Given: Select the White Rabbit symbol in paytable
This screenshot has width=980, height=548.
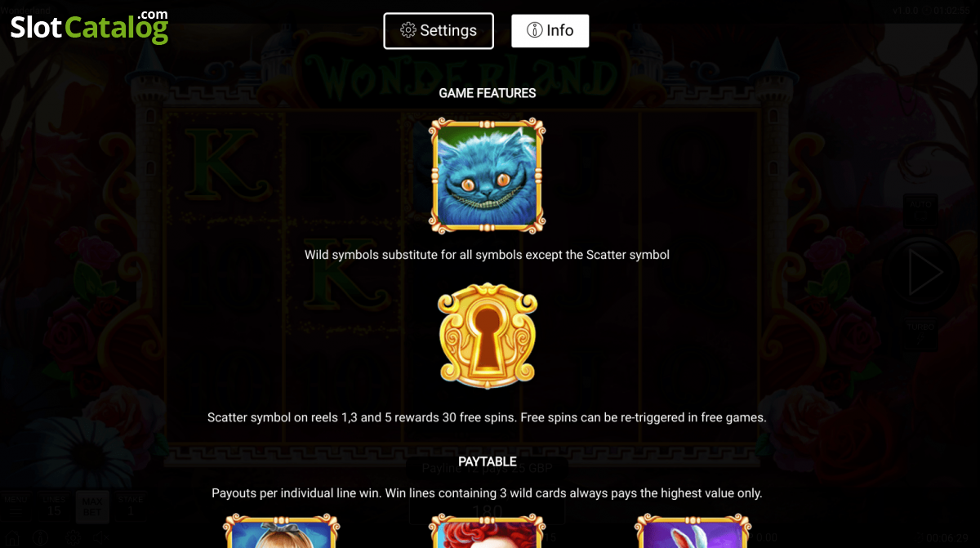Looking at the screenshot, I should click(693, 531).
